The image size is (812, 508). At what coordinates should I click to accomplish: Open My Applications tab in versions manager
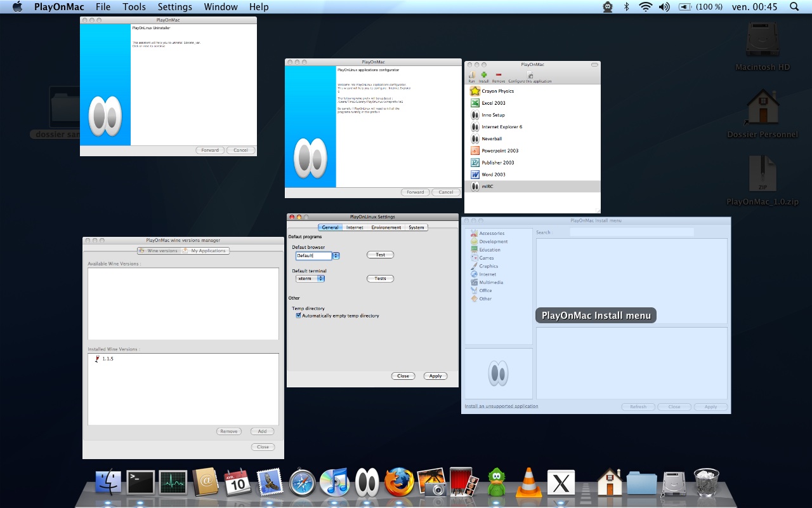click(x=205, y=251)
